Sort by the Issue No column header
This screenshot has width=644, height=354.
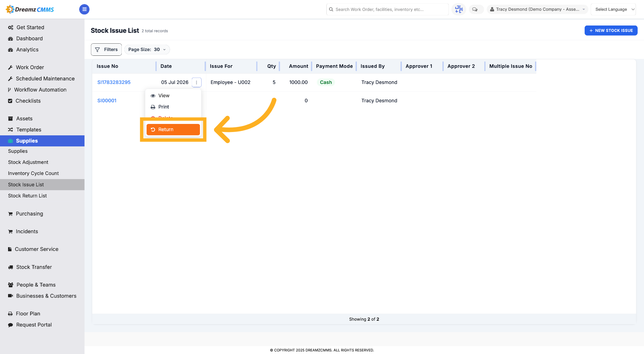[x=107, y=66]
